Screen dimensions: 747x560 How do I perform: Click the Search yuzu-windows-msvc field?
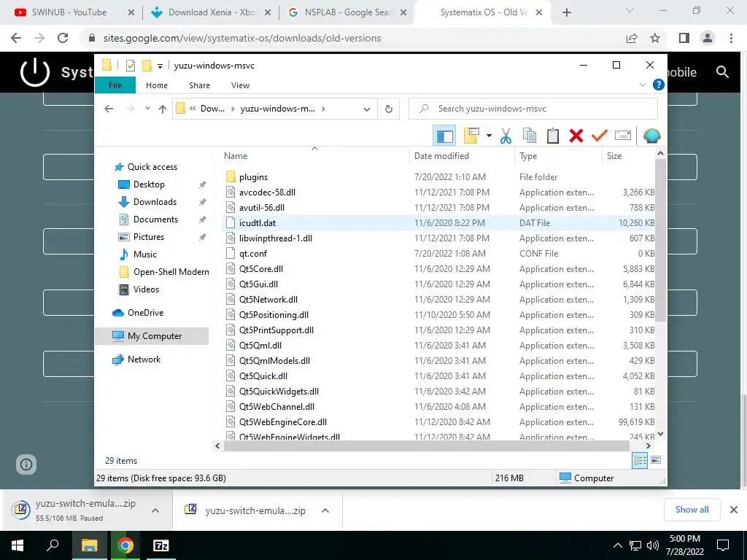tap(533, 109)
